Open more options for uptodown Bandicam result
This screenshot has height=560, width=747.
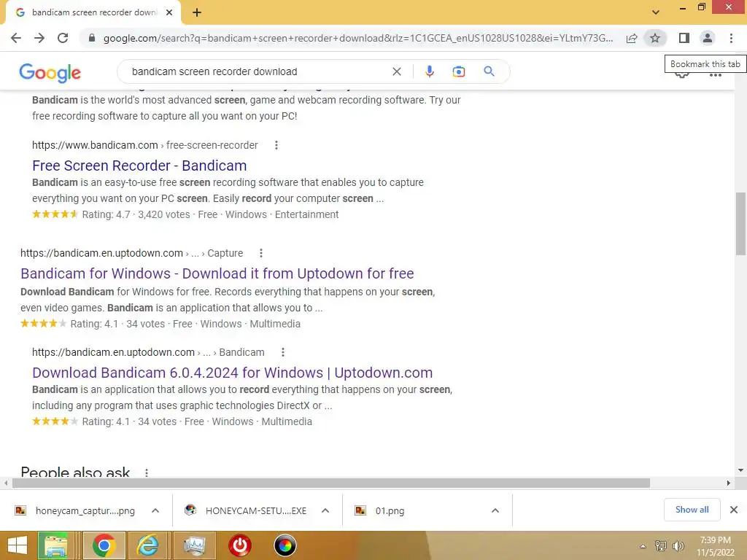click(283, 352)
